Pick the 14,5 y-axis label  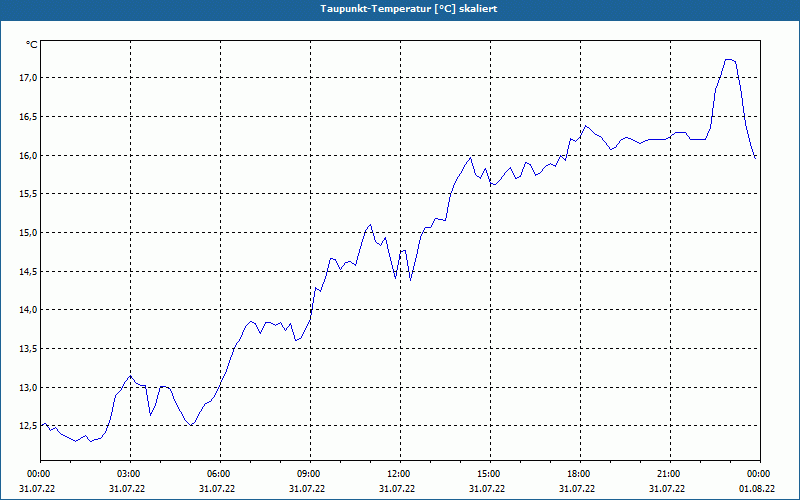(x=28, y=271)
